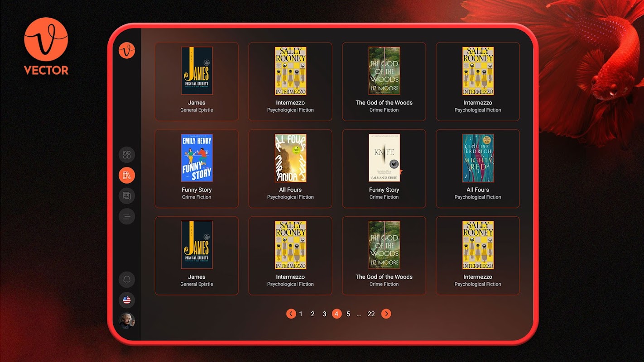Click the 'James' title in the top row
The width and height of the screenshot is (644, 362).
[x=197, y=103]
